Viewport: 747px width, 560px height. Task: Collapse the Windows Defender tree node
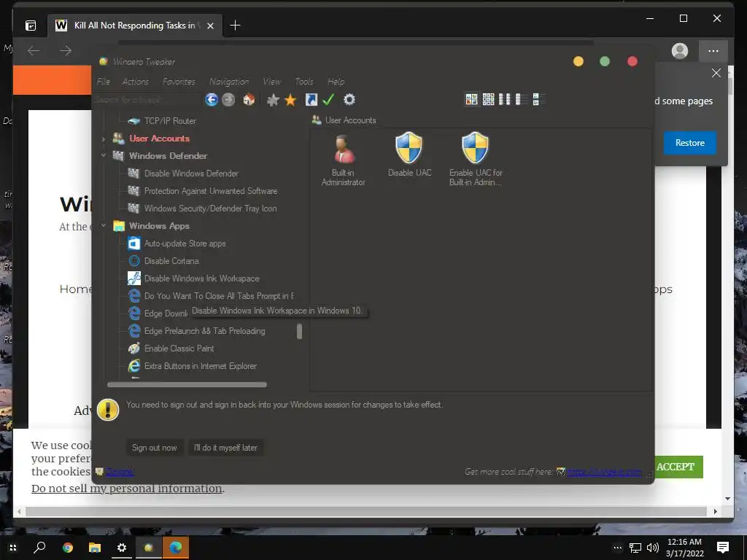(104, 156)
